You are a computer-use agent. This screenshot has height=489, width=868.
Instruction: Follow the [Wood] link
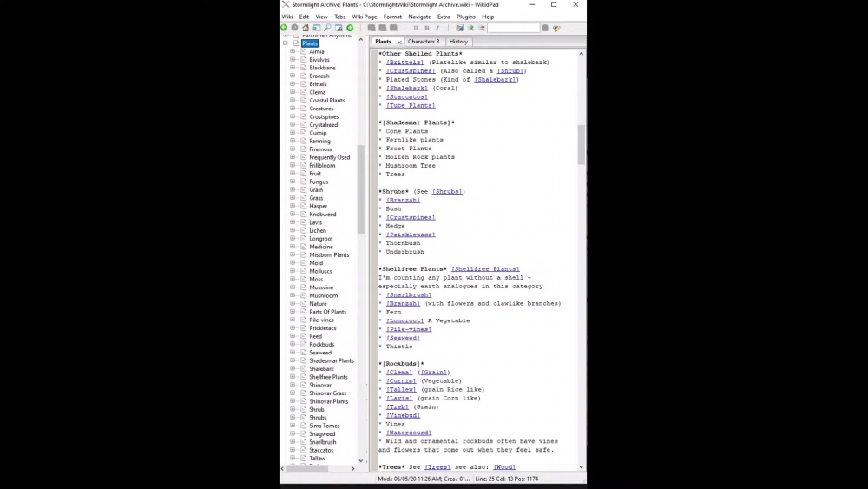[504, 467]
